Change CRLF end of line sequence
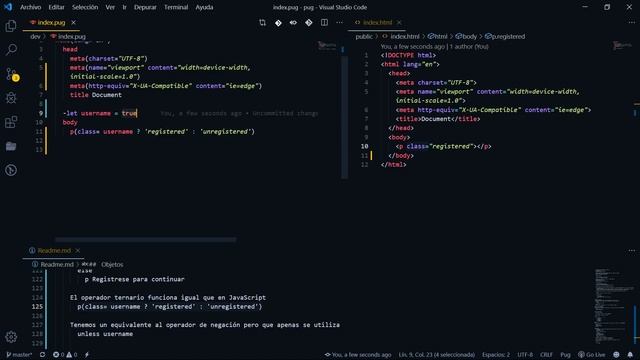The image size is (640, 360). point(547,355)
